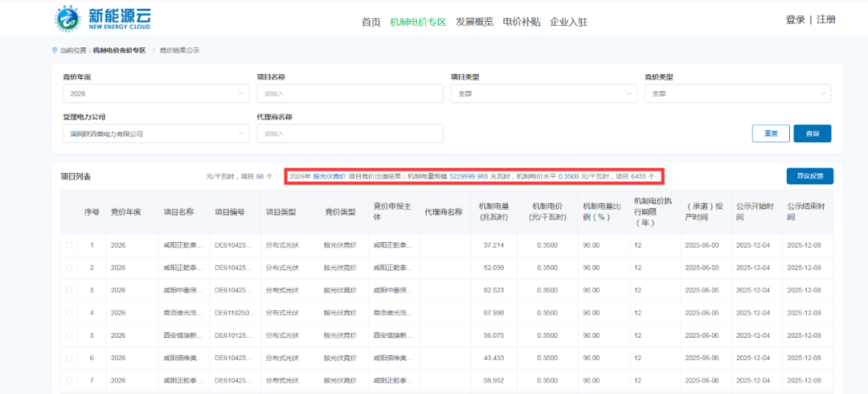Click the 登录 login link

point(795,20)
